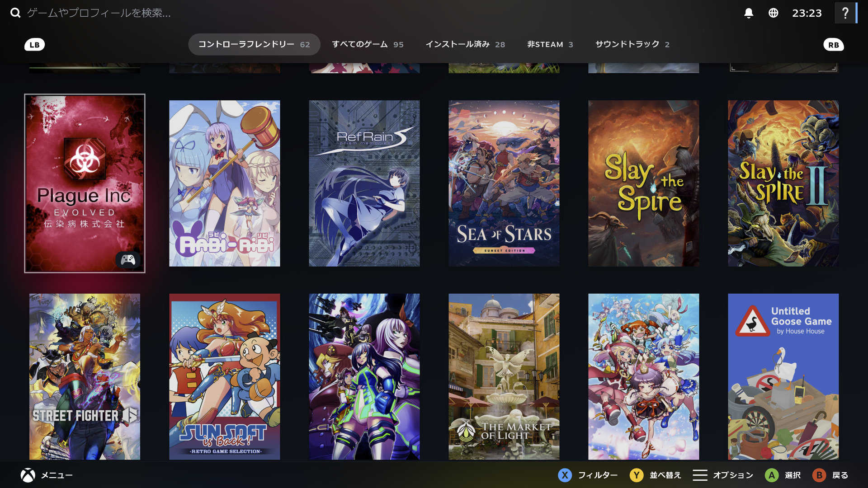Switch to the 非STEAM tab
Image resolution: width=868 pixels, height=488 pixels.
pyautogui.click(x=550, y=44)
